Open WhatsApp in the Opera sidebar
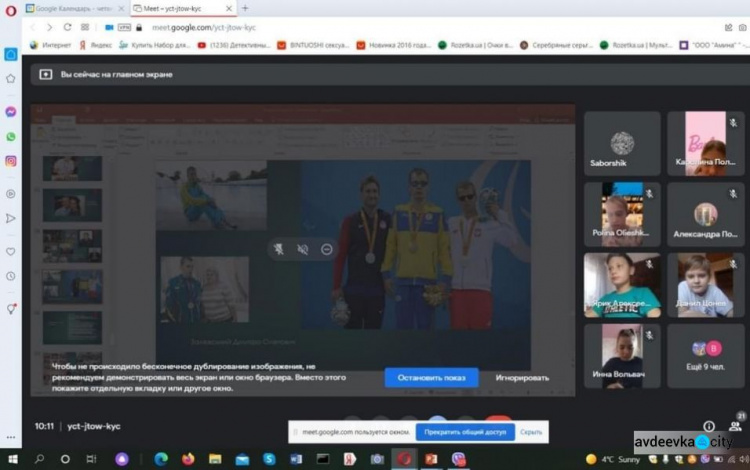750x470 pixels. coord(10,137)
